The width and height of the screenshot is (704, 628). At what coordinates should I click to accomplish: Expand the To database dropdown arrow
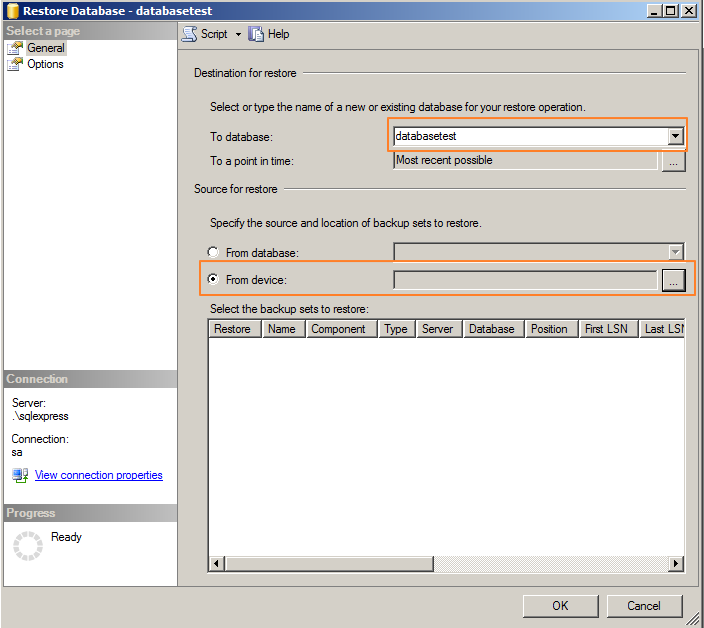click(x=676, y=136)
